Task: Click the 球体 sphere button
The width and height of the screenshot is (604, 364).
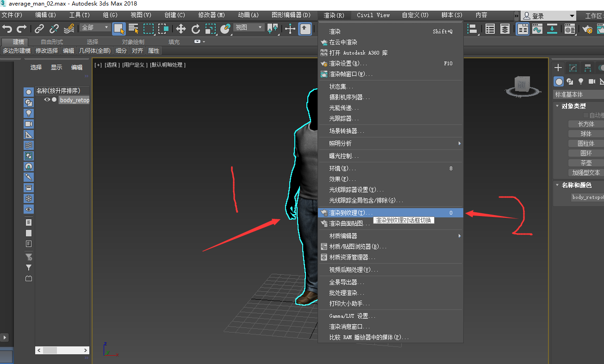Action: pos(586,134)
